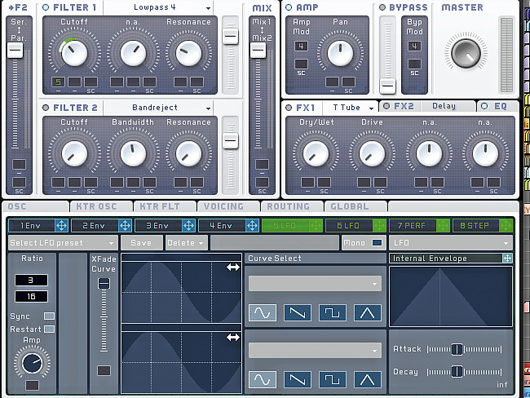Select triangle wave for lower LFO curve
The height and width of the screenshot is (398, 530).
(368, 379)
